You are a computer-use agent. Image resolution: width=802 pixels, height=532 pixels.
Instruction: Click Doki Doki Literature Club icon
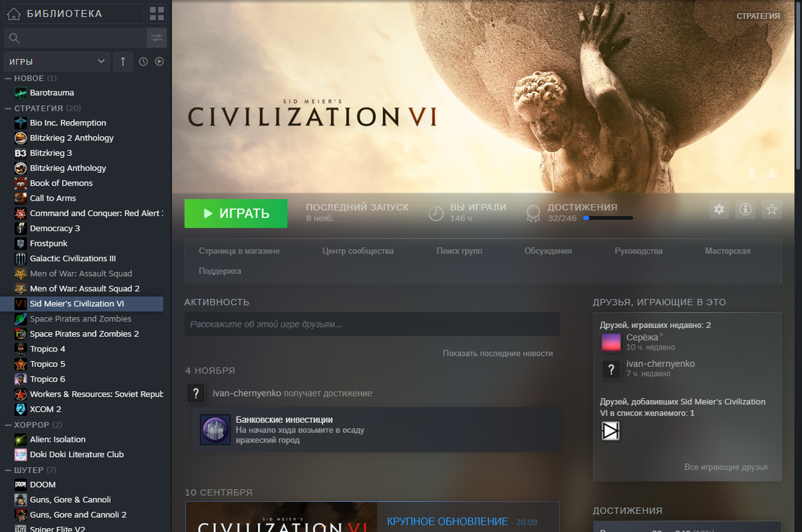tap(21, 454)
